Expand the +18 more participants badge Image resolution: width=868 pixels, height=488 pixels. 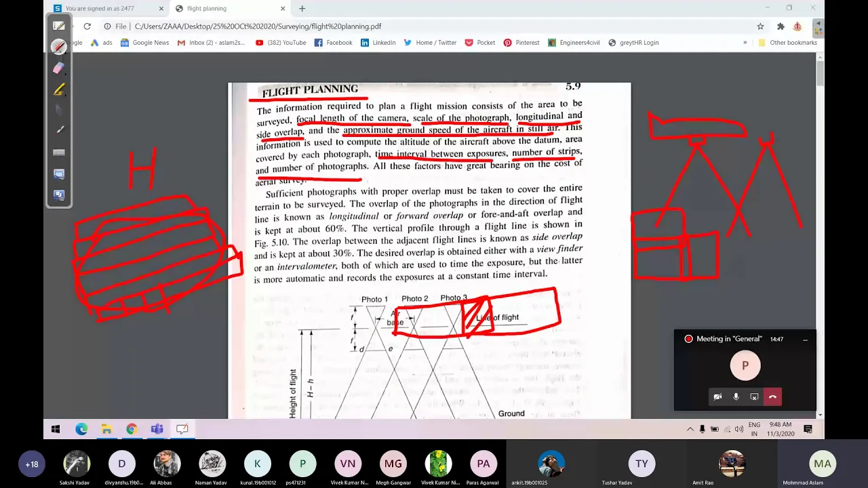point(31,464)
